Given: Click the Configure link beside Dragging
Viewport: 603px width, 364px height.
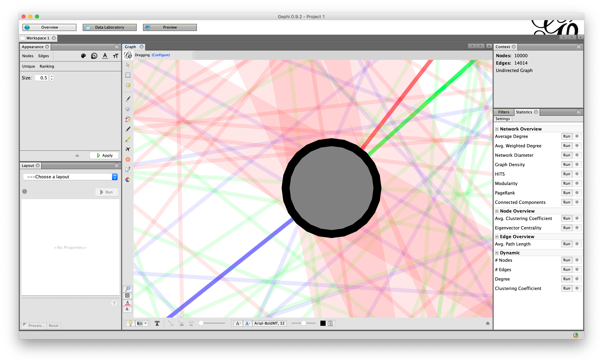Looking at the screenshot, I should tap(161, 55).
